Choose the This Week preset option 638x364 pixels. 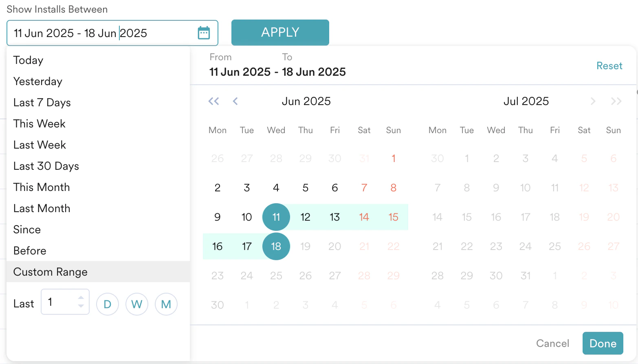39,123
